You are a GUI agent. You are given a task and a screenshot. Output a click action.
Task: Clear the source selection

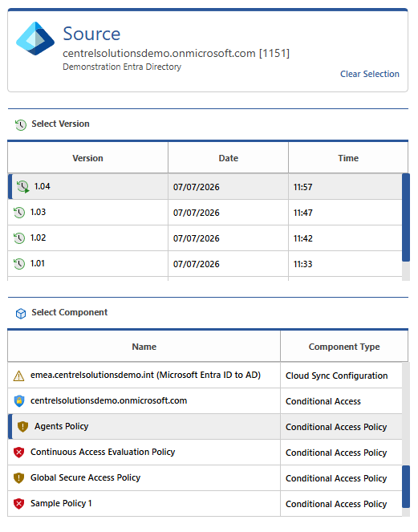point(370,74)
